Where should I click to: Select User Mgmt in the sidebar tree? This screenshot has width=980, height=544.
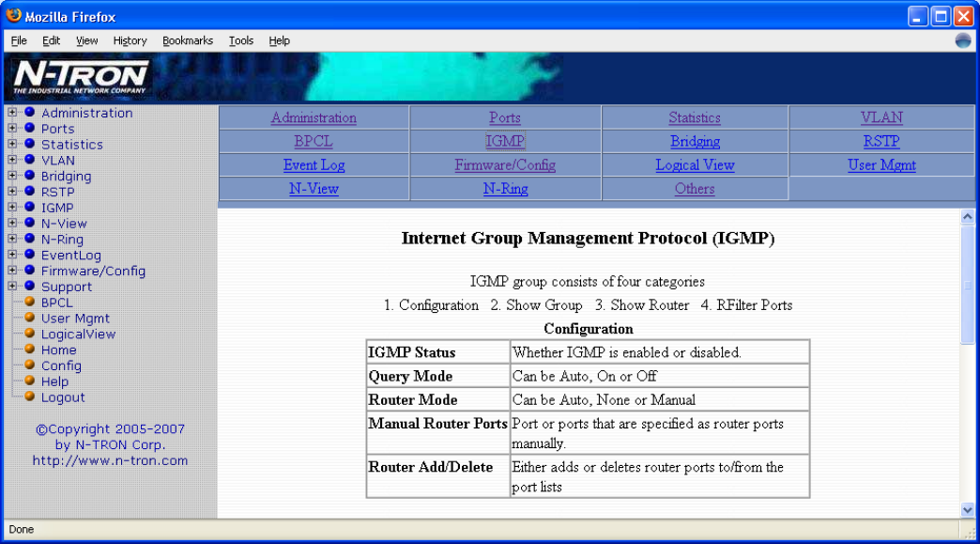[x=75, y=319]
